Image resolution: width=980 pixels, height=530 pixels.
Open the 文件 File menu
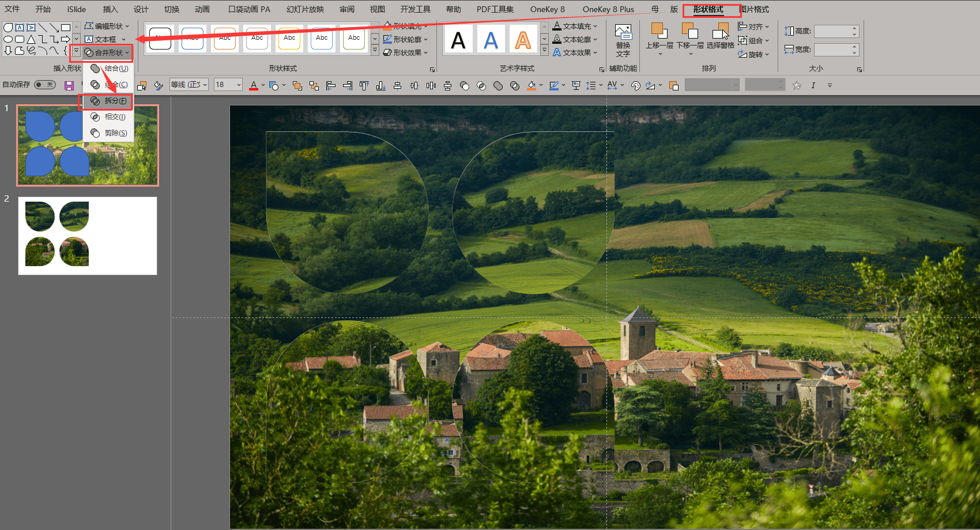pos(12,9)
